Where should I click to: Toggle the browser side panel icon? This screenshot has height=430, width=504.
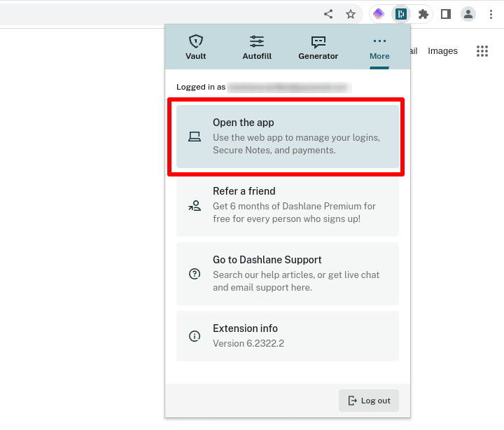pyautogui.click(x=445, y=14)
